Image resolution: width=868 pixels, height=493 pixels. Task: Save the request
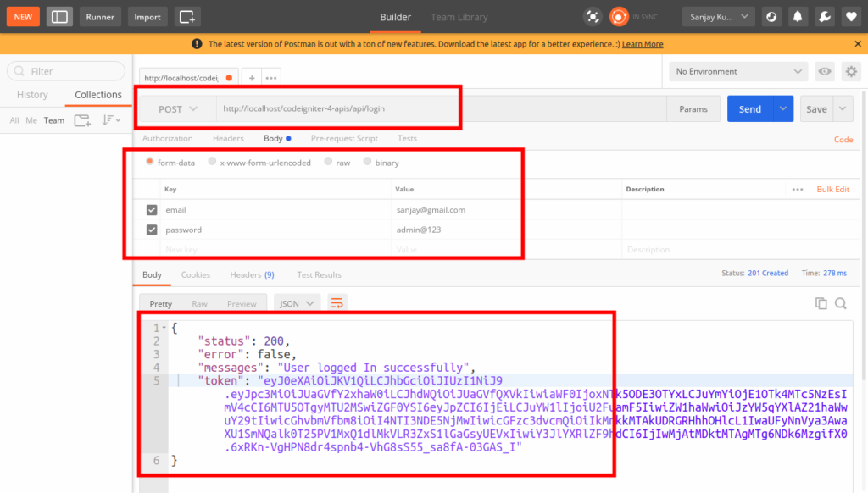pos(816,109)
